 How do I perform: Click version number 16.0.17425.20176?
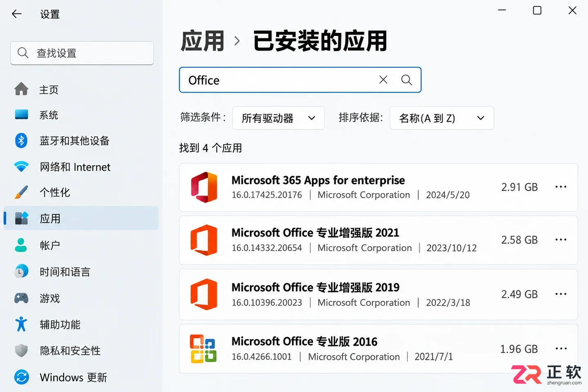coord(267,195)
